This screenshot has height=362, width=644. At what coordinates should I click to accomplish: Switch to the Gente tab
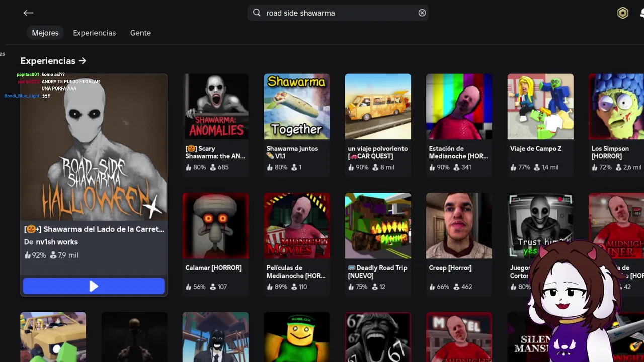point(140,33)
